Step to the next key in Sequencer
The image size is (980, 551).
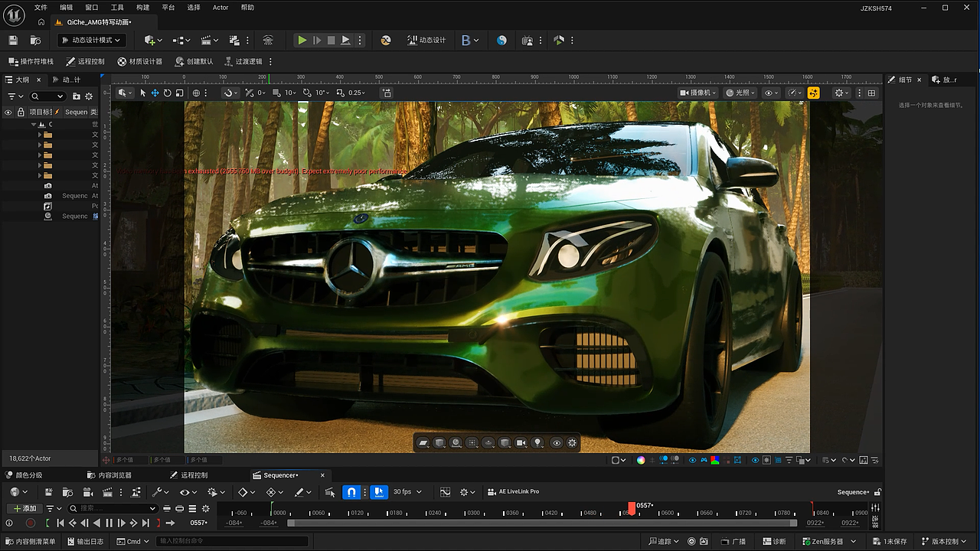click(x=133, y=523)
